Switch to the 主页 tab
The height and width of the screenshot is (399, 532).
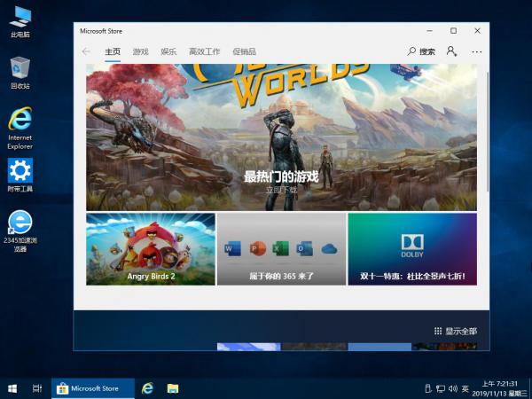tap(113, 51)
